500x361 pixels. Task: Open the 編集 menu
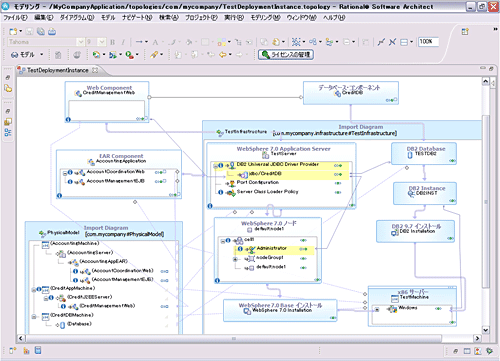[x=44, y=17]
